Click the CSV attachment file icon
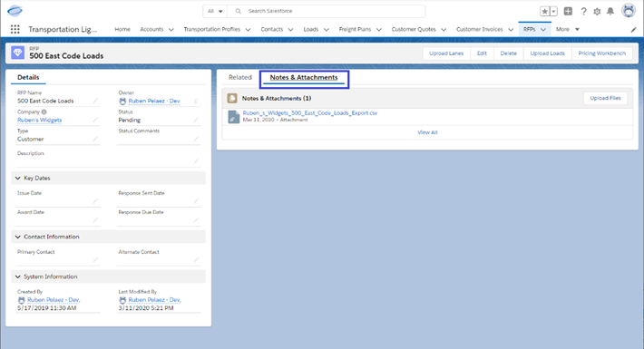The height and width of the screenshot is (349, 644). [233, 117]
